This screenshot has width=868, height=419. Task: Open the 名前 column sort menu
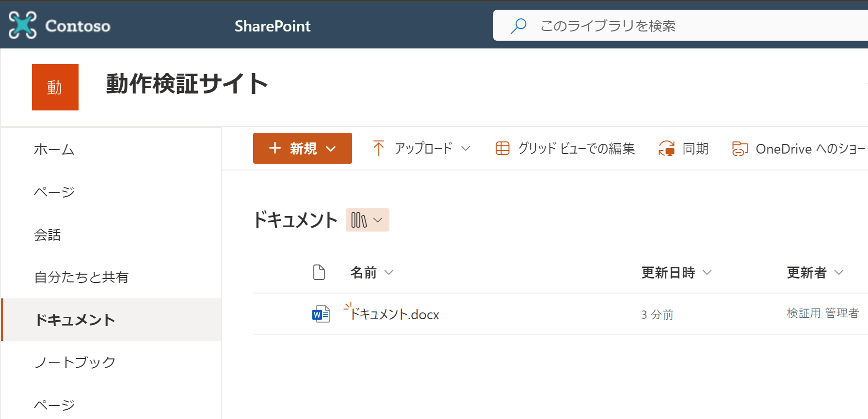click(x=389, y=273)
